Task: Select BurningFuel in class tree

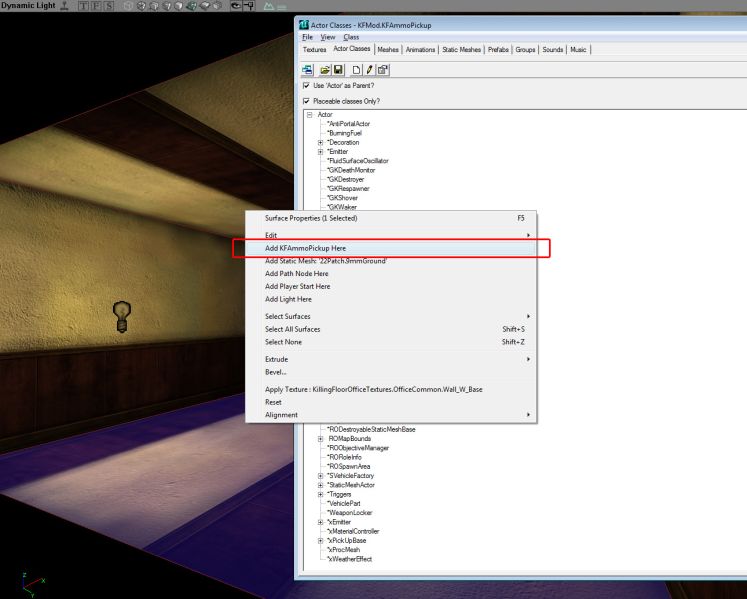Action: point(344,133)
